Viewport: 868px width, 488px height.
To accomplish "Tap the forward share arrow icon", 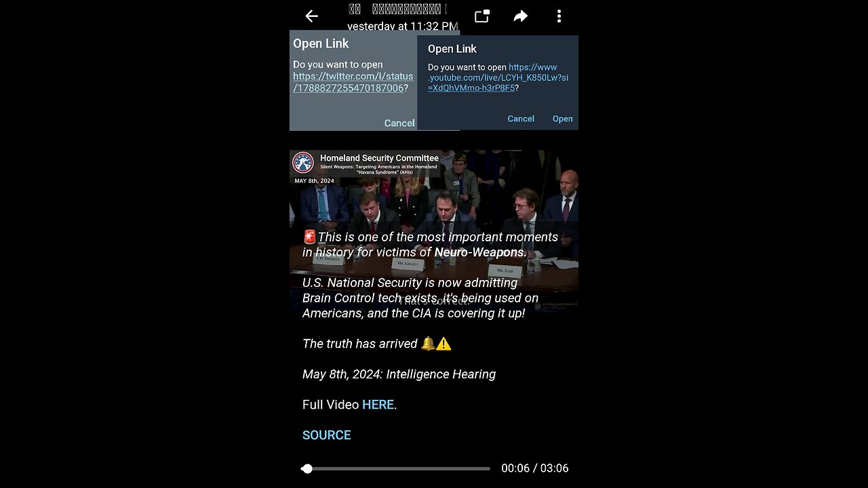I will pyautogui.click(x=520, y=16).
